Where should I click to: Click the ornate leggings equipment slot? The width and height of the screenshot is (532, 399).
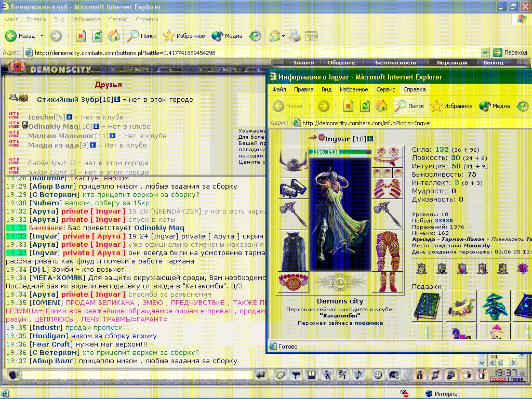click(x=388, y=251)
